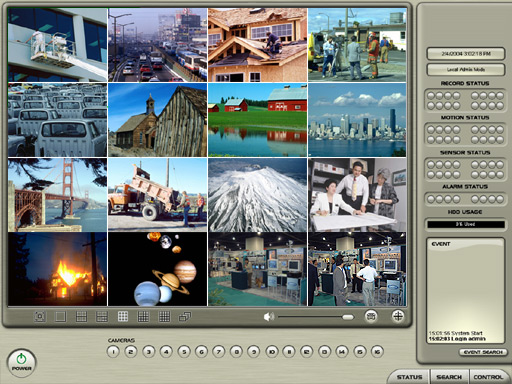Click the print icon beside volume slider
The height and width of the screenshot is (384, 512).
tap(371, 316)
